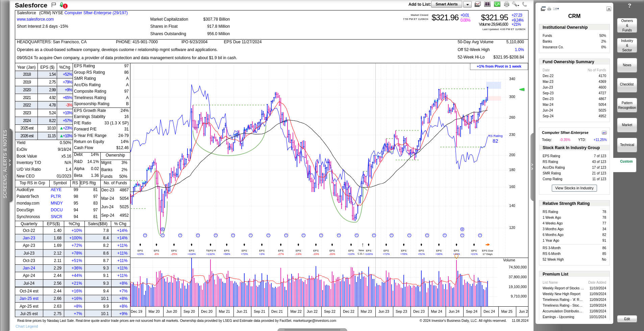Open the help question mark icon
The image size is (644, 331).
629,6
